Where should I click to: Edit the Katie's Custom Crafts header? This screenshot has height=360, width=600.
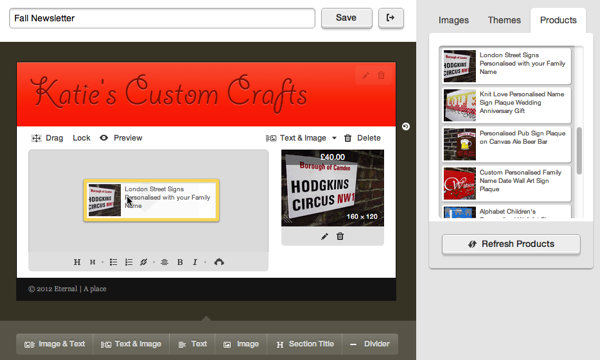tap(366, 75)
